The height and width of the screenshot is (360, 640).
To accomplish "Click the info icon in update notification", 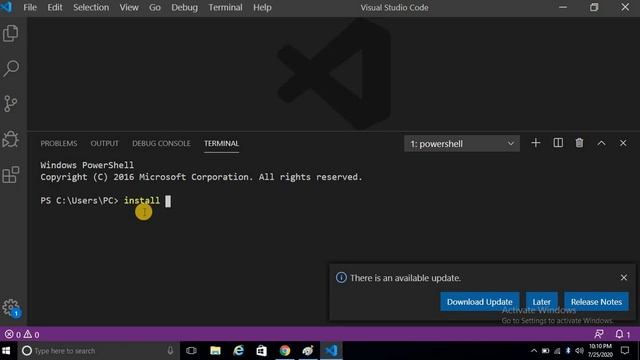I will (341, 278).
